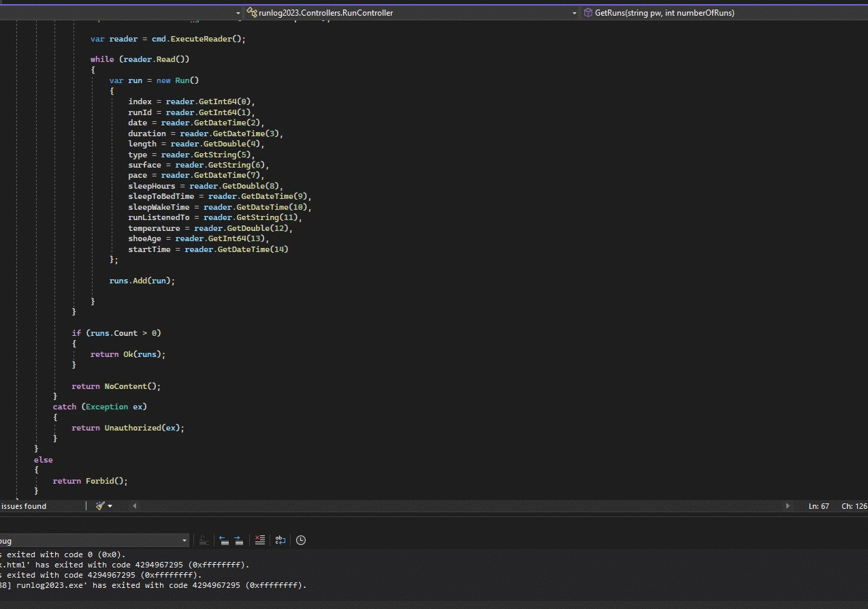This screenshot has height=609, width=868.
Task: Click the left arrow of horizontal scrollbar
Action: tap(134, 506)
